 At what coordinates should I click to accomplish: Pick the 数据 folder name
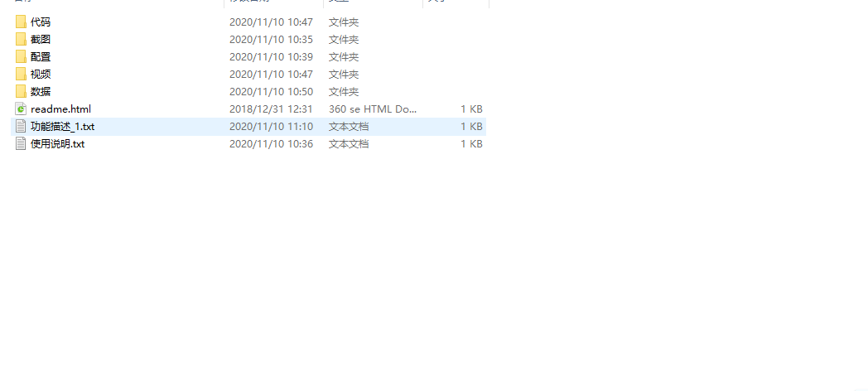tap(41, 91)
